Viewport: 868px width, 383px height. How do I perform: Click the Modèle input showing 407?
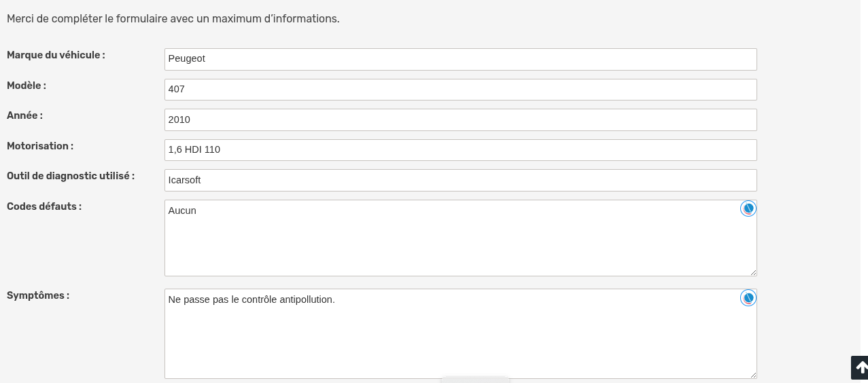[461, 90]
